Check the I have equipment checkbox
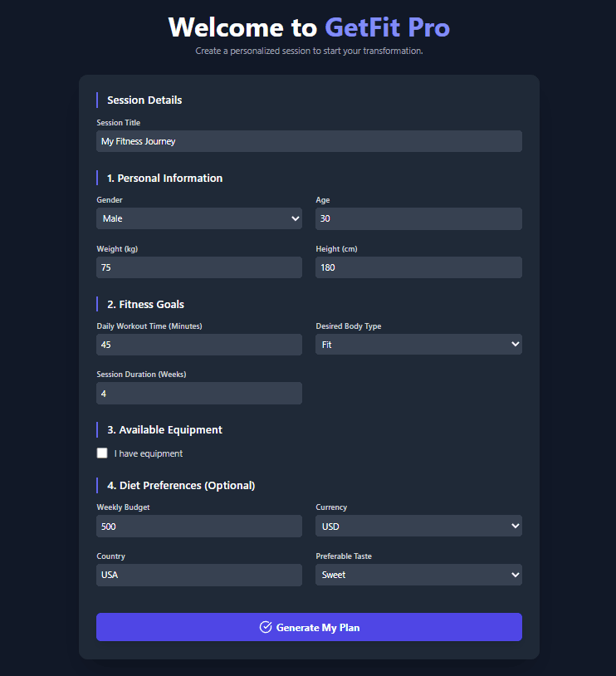The height and width of the screenshot is (676, 616). (102, 453)
